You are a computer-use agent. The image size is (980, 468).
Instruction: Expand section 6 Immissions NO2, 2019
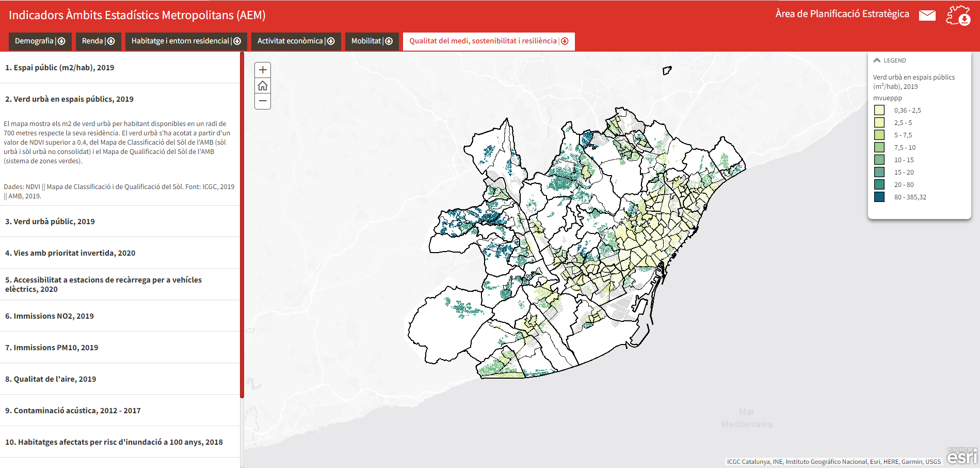(x=50, y=316)
